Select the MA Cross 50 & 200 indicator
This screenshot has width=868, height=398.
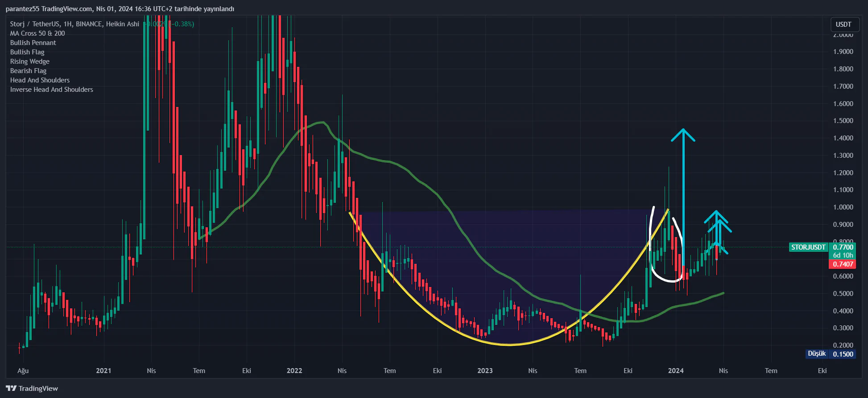37,33
